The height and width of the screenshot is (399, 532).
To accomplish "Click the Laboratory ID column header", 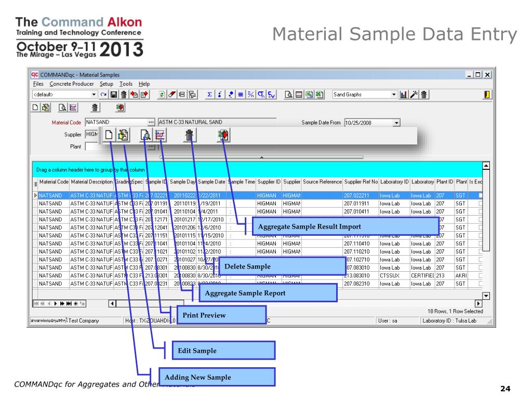I will coord(394,182).
